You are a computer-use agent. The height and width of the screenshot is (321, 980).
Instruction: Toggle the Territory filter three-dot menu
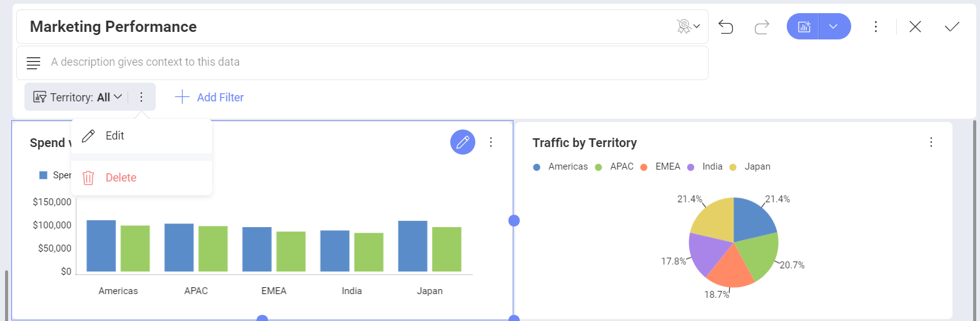(141, 97)
